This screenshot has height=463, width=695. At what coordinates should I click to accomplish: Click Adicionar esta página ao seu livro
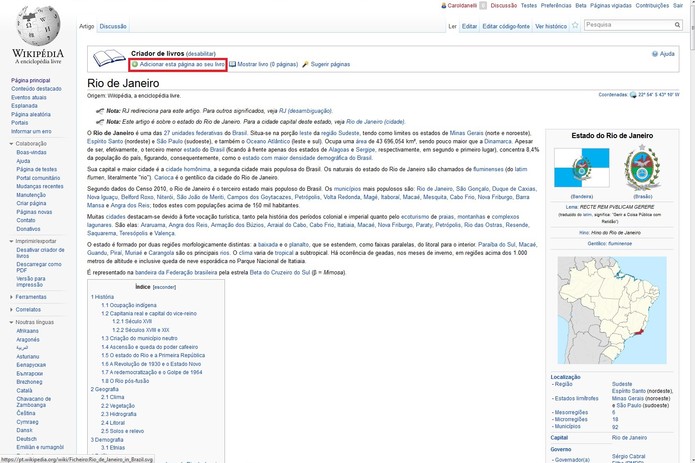(x=182, y=64)
